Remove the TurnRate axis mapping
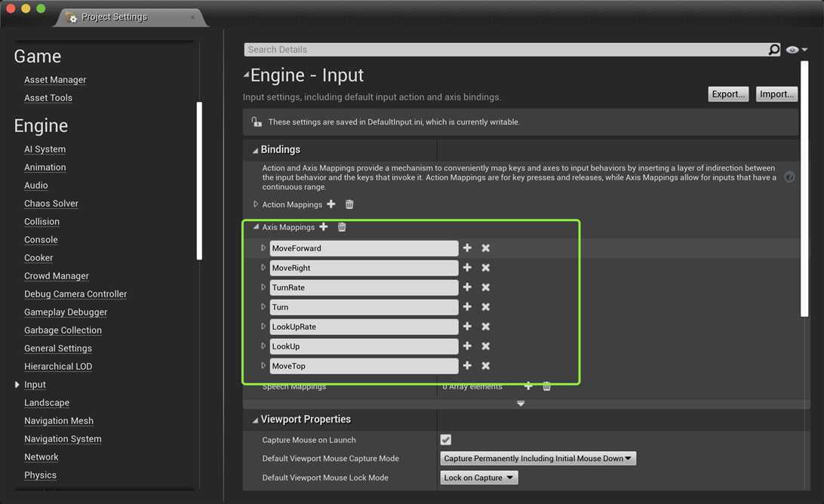Viewport: 824px width, 504px height. (x=486, y=287)
